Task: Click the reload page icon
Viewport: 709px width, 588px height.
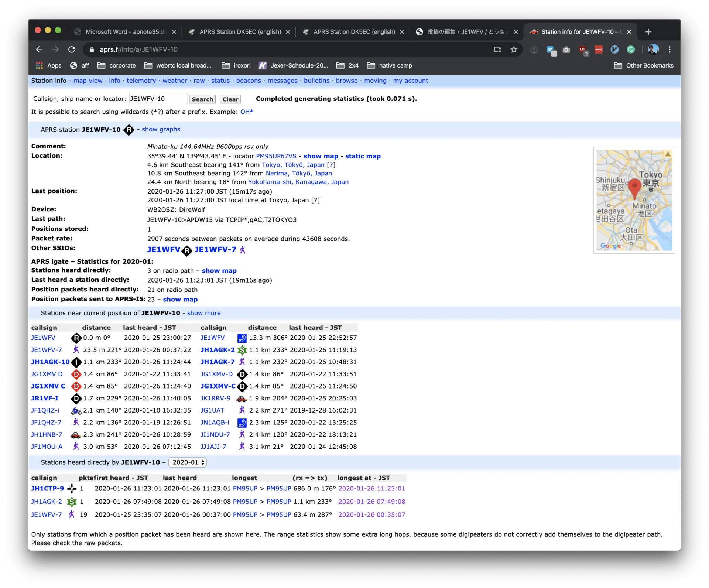Action: click(72, 49)
